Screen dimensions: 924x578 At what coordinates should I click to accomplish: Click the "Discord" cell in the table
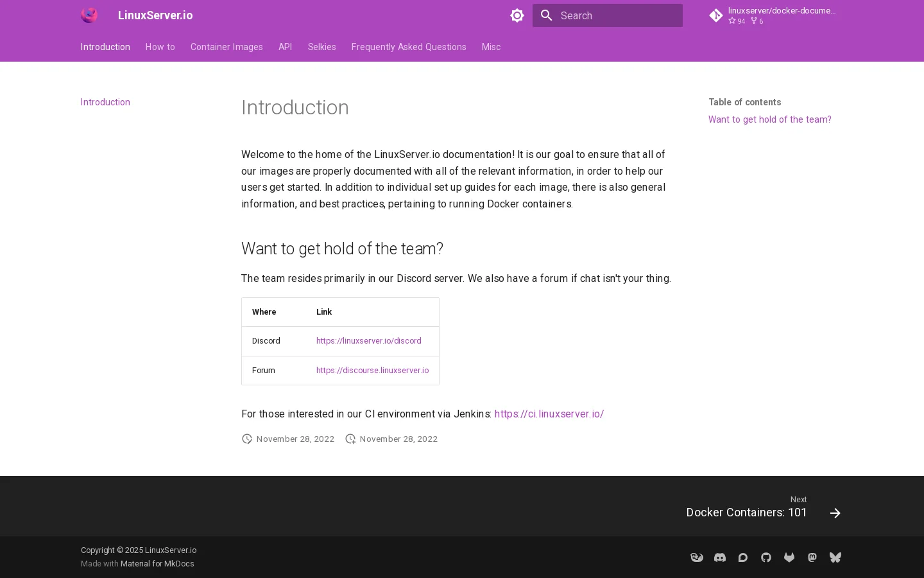266,341
